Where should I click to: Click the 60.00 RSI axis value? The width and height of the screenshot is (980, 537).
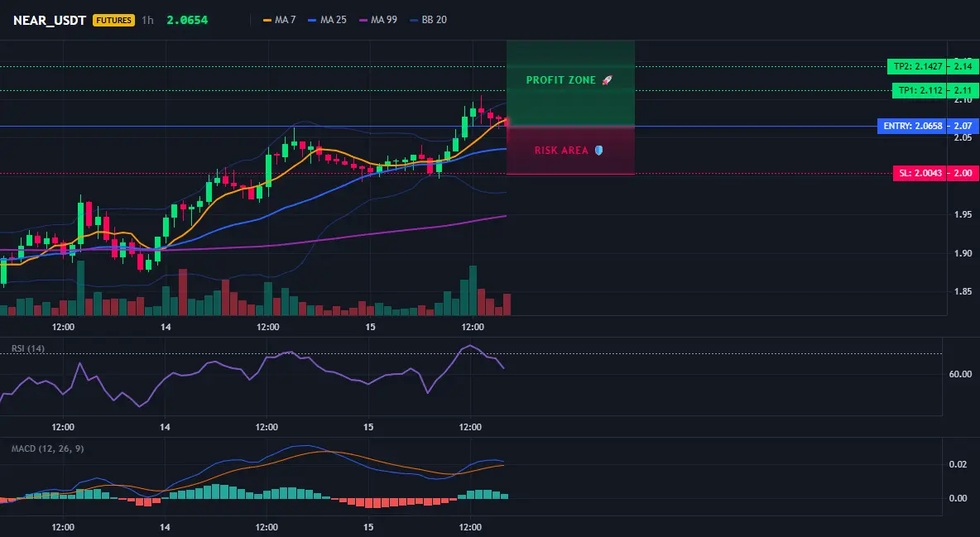(x=960, y=375)
